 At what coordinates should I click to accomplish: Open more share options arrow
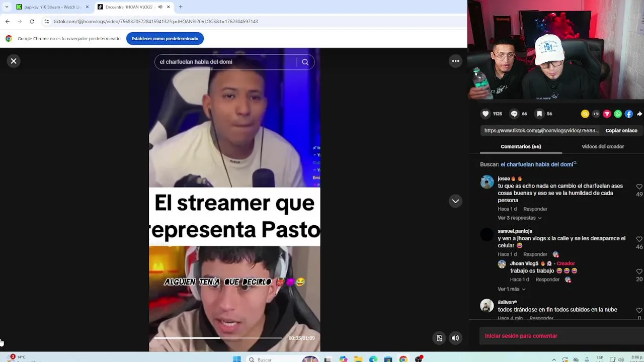click(x=639, y=114)
